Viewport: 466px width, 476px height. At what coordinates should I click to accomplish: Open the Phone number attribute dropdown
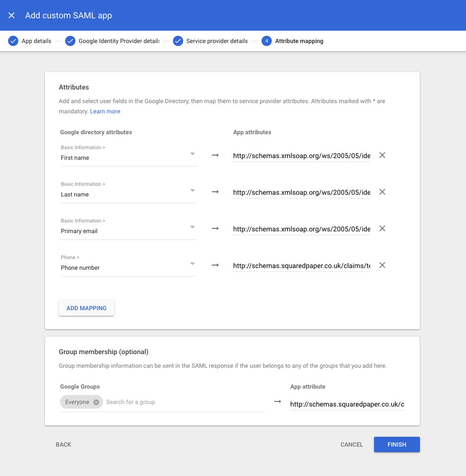[128, 265]
